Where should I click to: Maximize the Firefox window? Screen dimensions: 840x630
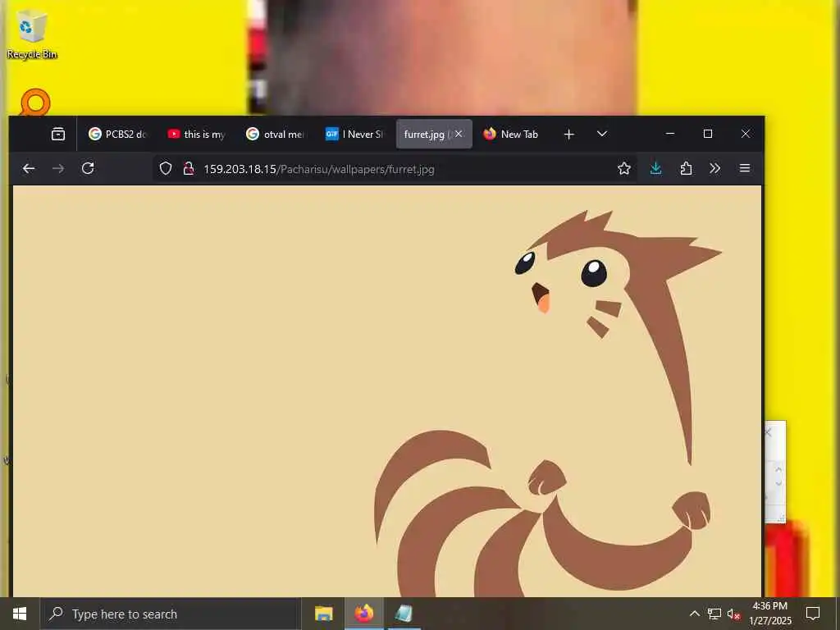[x=708, y=134]
